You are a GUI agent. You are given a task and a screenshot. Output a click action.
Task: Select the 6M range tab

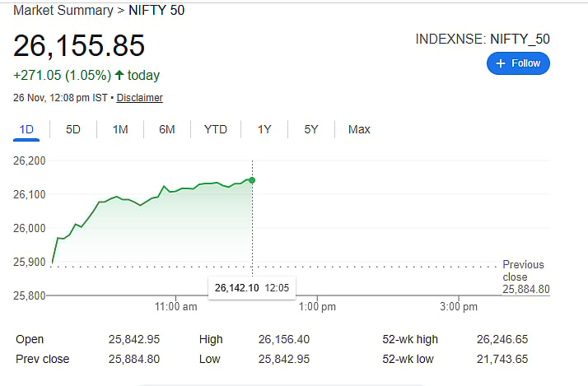pos(167,129)
